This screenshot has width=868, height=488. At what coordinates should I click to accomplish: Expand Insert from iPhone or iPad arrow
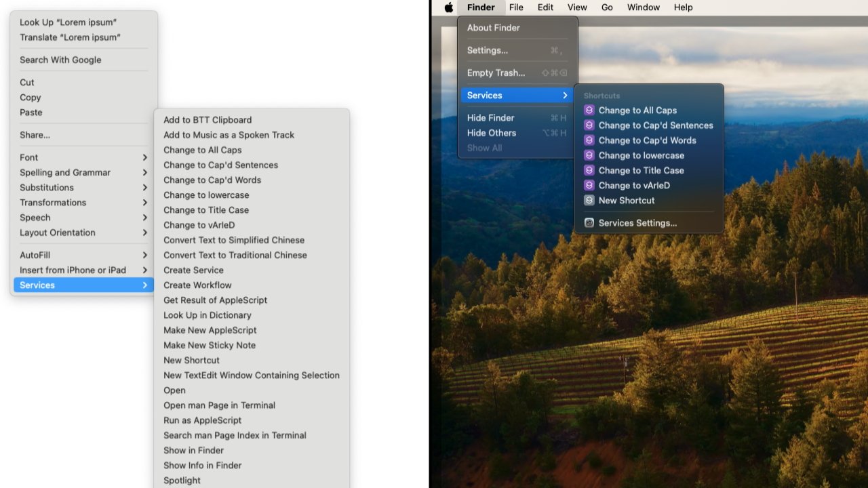coord(144,270)
